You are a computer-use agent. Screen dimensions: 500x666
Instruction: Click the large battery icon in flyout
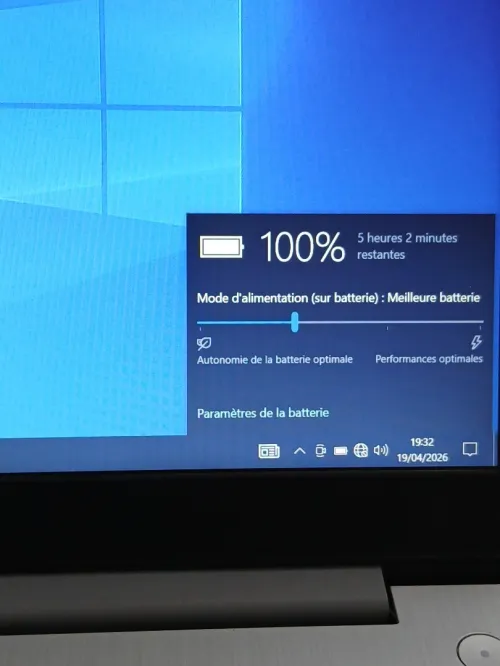[221, 247]
